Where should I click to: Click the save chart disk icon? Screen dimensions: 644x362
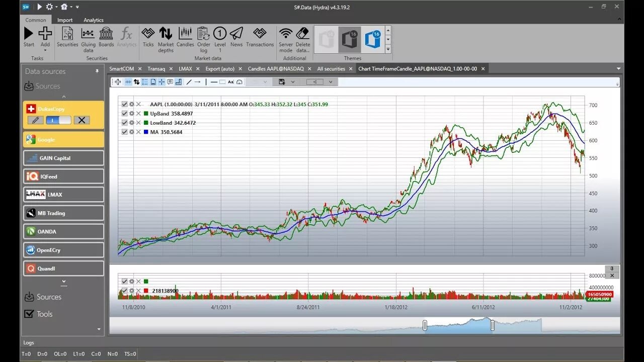point(282,82)
